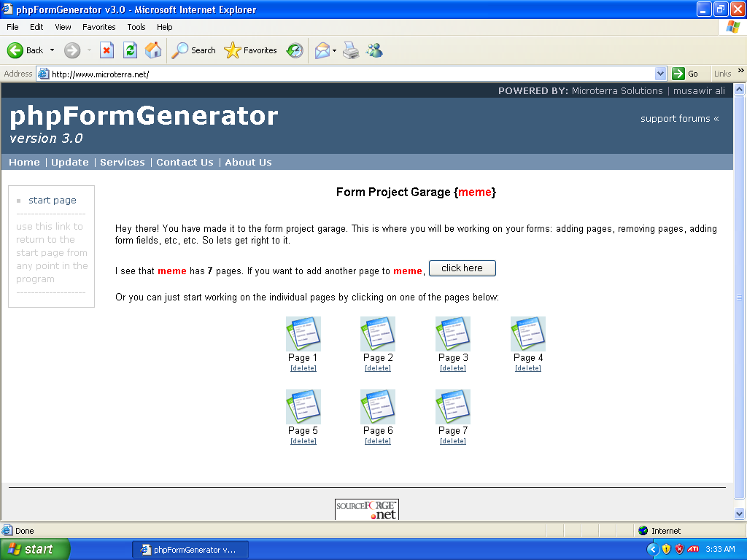The height and width of the screenshot is (560, 747).
Task: Open the Page 2 form icon
Action: coord(378,334)
